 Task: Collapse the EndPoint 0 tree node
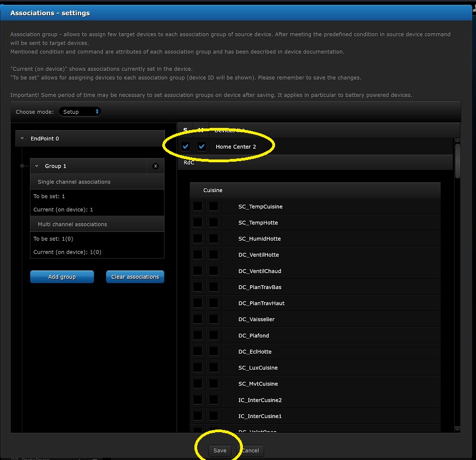point(22,139)
